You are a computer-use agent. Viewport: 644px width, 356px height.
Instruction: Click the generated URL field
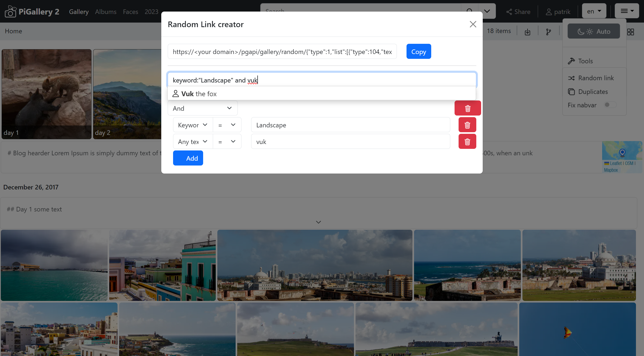[282, 52]
